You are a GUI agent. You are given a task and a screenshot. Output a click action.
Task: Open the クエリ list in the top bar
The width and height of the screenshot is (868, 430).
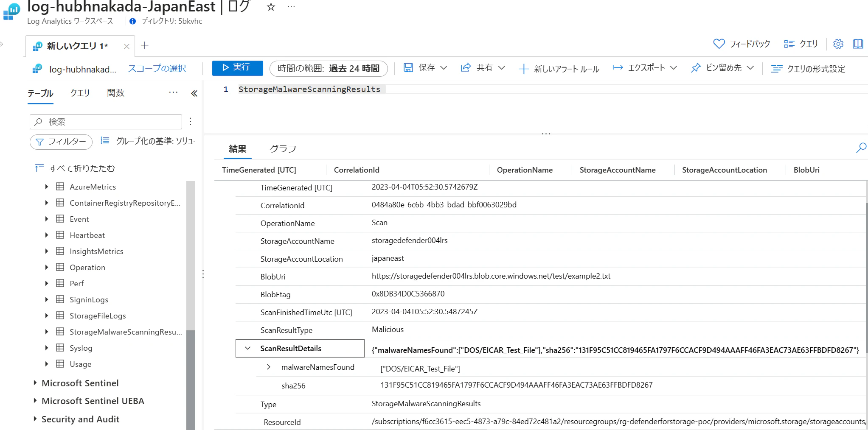(x=801, y=44)
